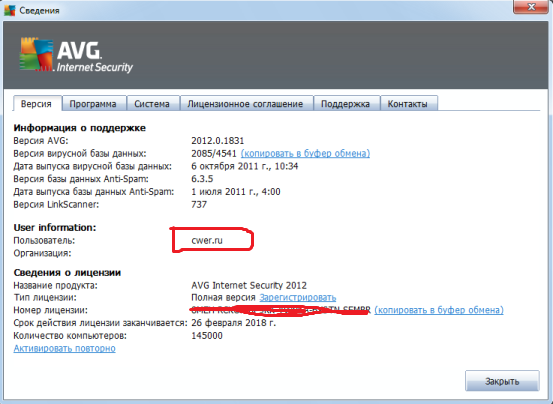Click the Сведения о лицензии heading
Viewport: 553px width, 404px height.
67,273
